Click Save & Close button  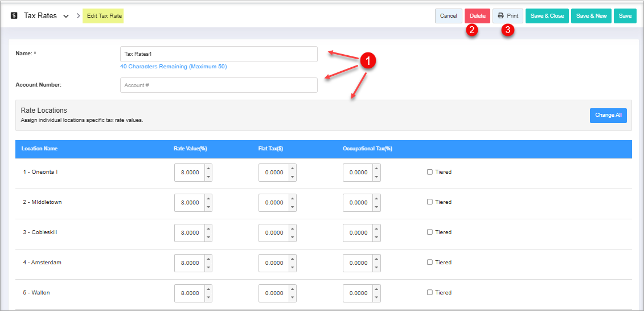tap(547, 16)
